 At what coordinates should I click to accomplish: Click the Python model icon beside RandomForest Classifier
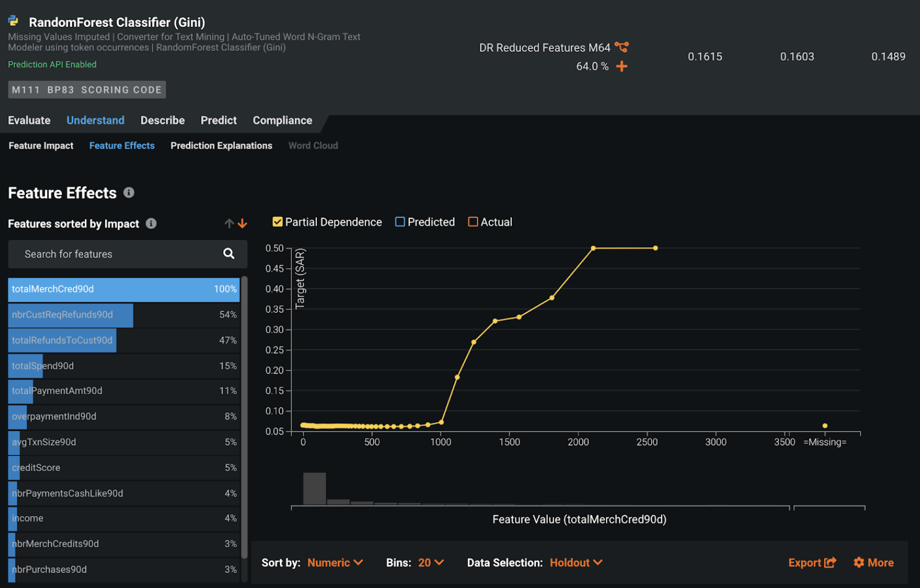(14, 21)
